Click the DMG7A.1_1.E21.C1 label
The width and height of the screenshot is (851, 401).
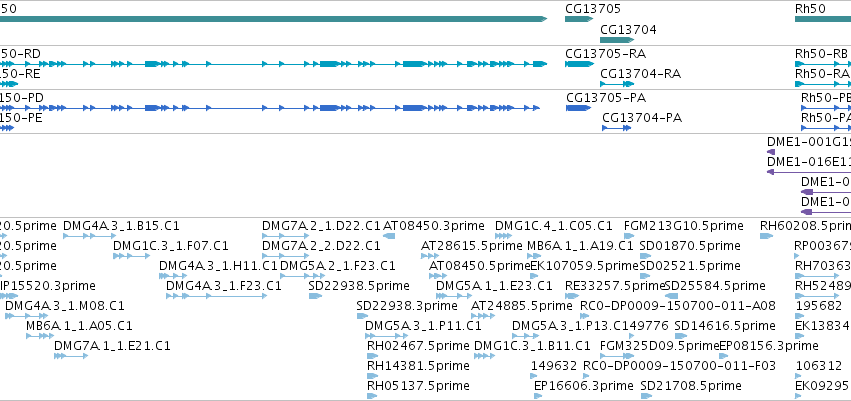point(112,346)
